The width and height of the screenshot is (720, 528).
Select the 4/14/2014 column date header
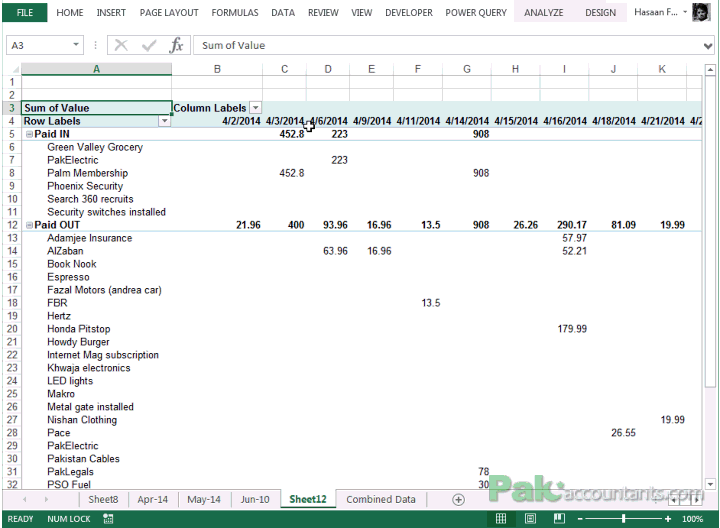[467, 121]
